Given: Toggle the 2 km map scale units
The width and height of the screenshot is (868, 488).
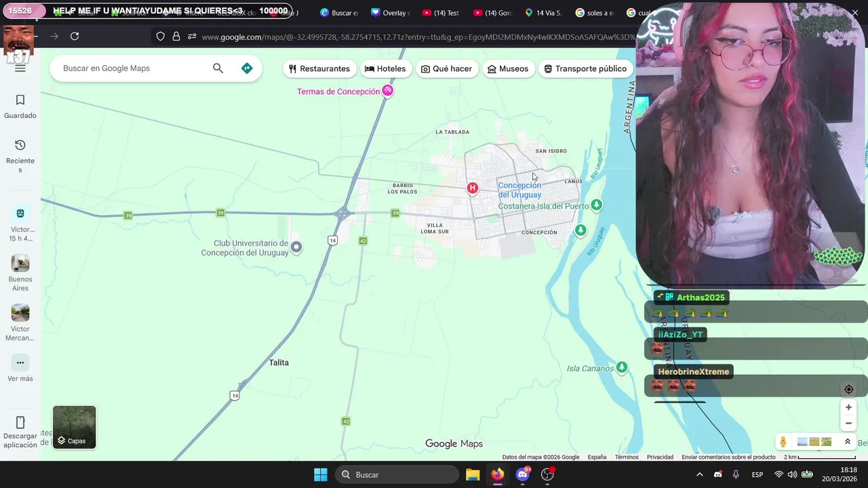Looking at the screenshot, I should click(820, 457).
